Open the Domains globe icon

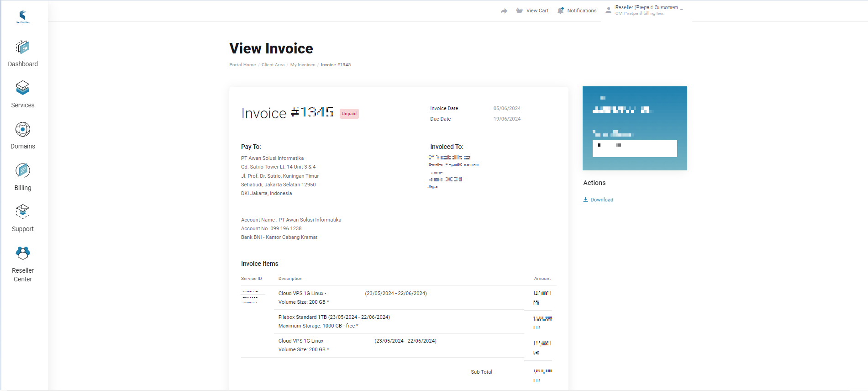click(x=23, y=129)
